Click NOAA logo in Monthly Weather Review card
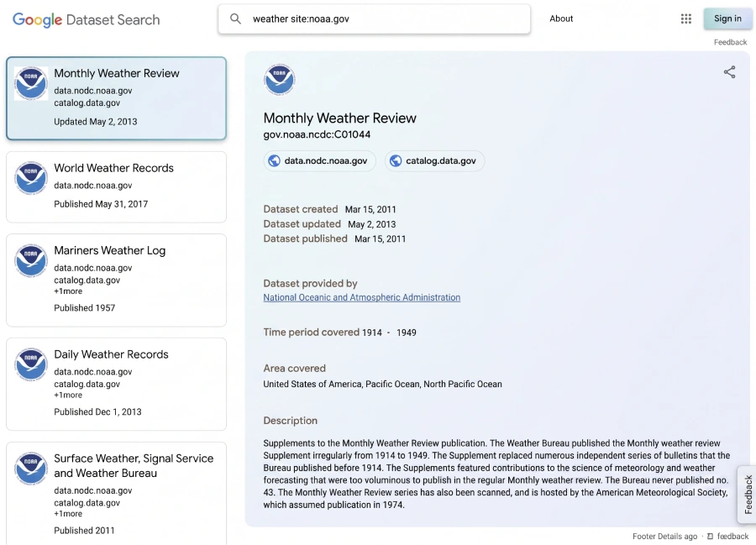 click(x=31, y=83)
